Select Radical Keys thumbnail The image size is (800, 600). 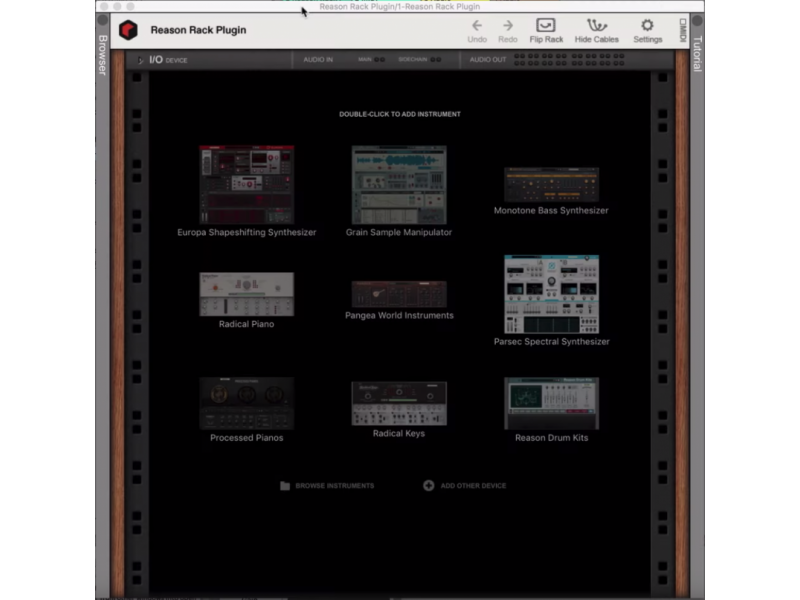[399, 404]
